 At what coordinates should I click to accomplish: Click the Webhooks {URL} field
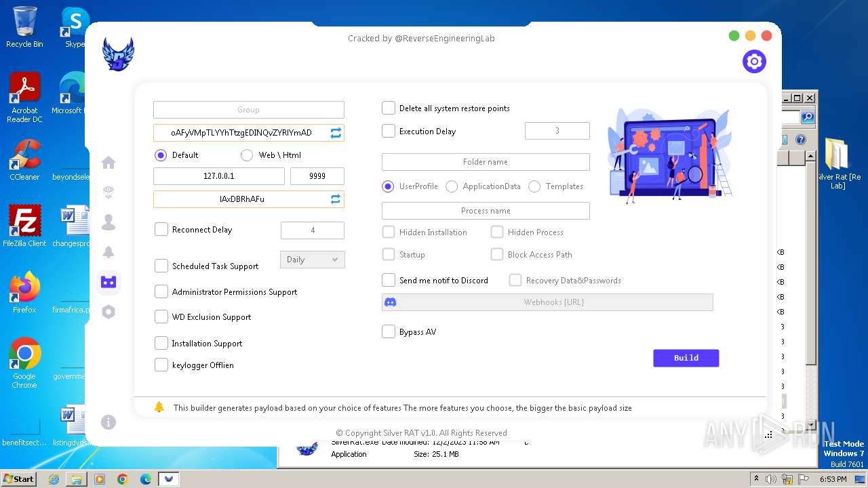click(547, 302)
